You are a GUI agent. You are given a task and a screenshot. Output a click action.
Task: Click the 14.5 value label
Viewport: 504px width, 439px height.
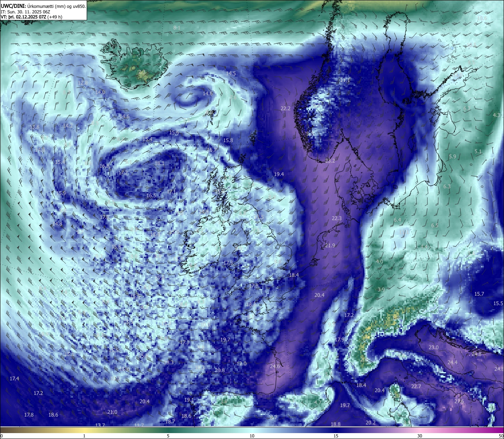point(231,73)
